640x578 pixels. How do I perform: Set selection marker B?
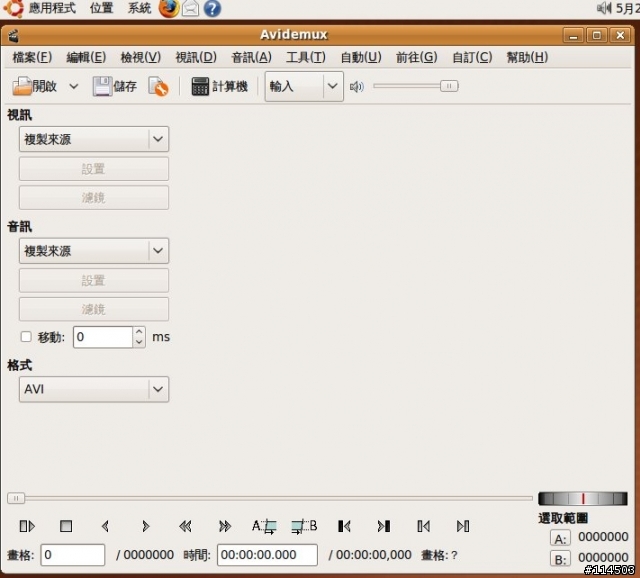[x=304, y=526]
